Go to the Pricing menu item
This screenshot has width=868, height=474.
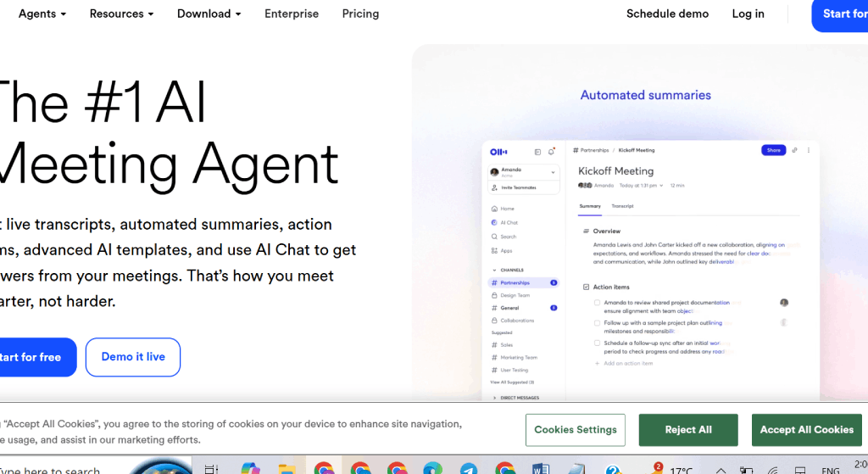pos(360,14)
